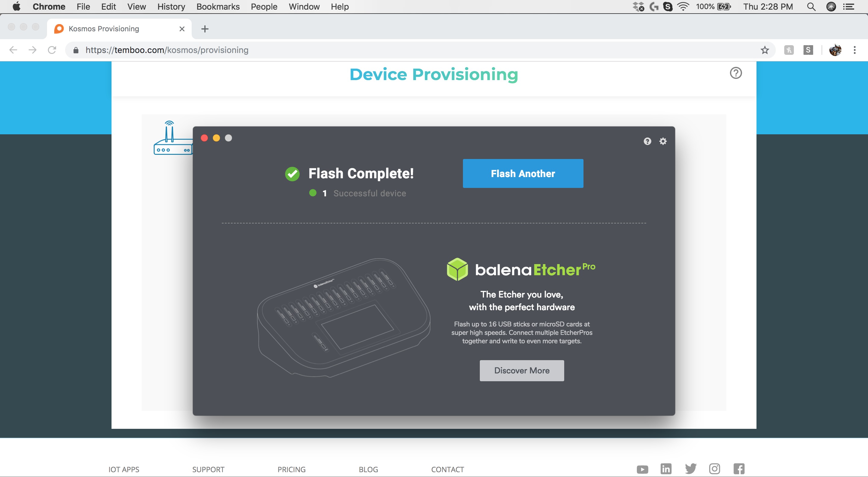Open the View menu
Image resolution: width=868 pixels, height=477 pixels.
pyautogui.click(x=137, y=7)
